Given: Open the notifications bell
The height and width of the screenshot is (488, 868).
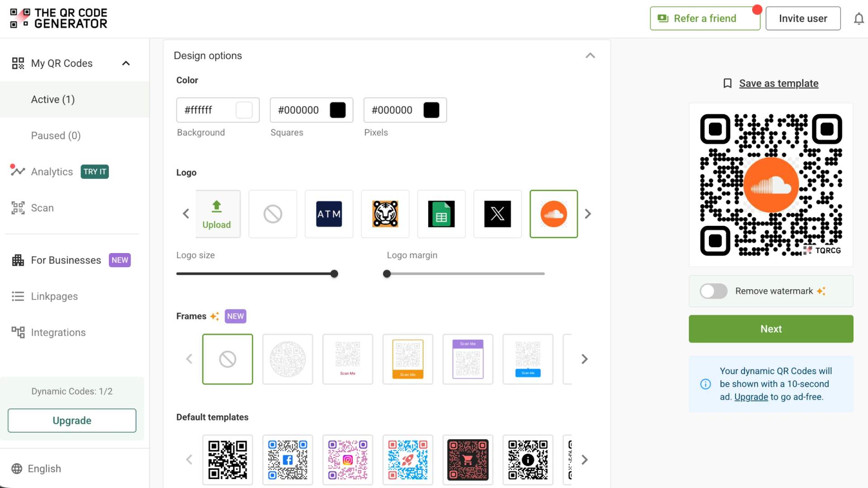Looking at the screenshot, I should tap(859, 19).
